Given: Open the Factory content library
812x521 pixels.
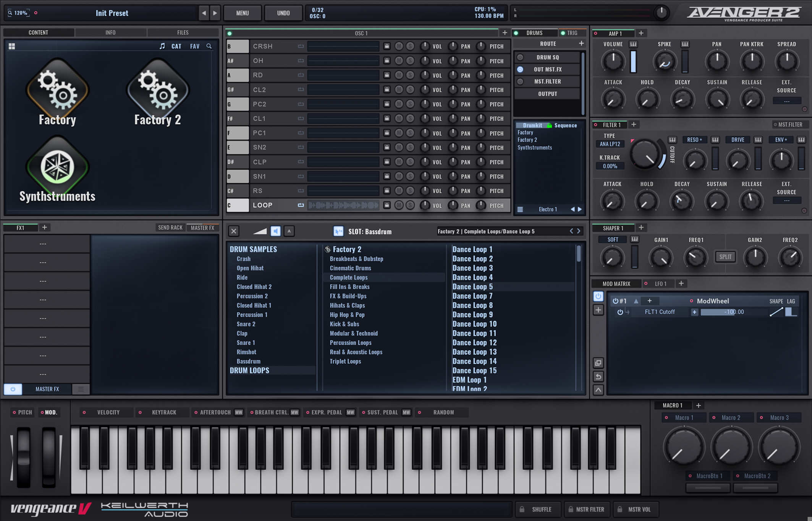Looking at the screenshot, I should [57, 92].
